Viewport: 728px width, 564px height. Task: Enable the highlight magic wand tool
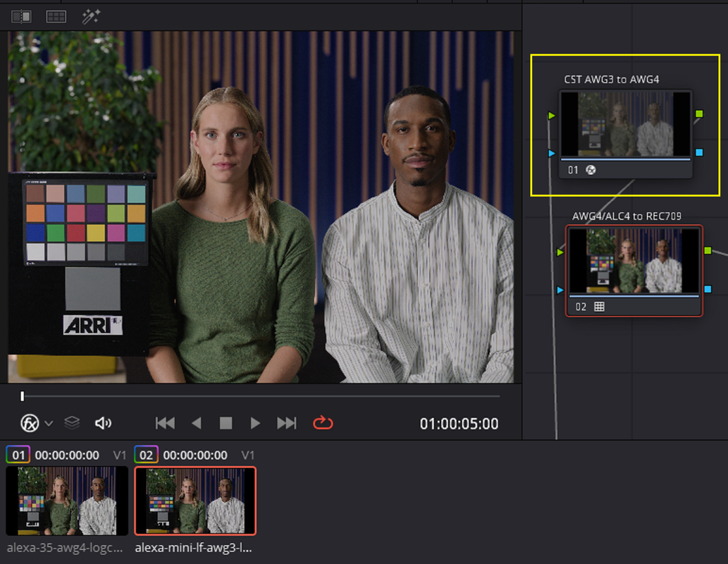(x=91, y=17)
